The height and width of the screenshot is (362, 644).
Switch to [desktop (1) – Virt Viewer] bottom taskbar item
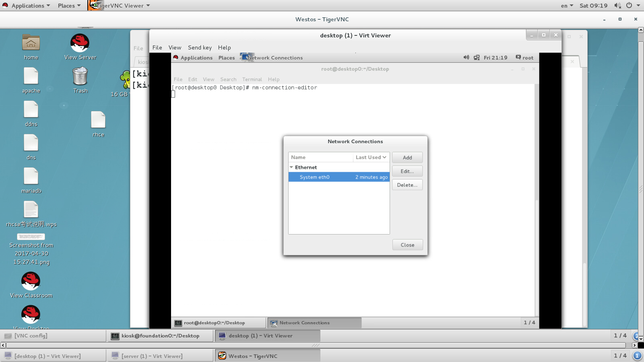click(54, 356)
